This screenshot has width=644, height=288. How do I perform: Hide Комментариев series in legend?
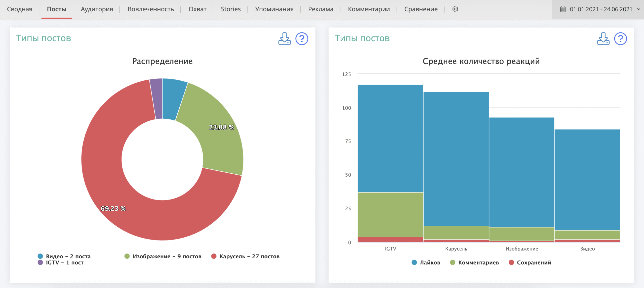pyautogui.click(x=478, y=263)
